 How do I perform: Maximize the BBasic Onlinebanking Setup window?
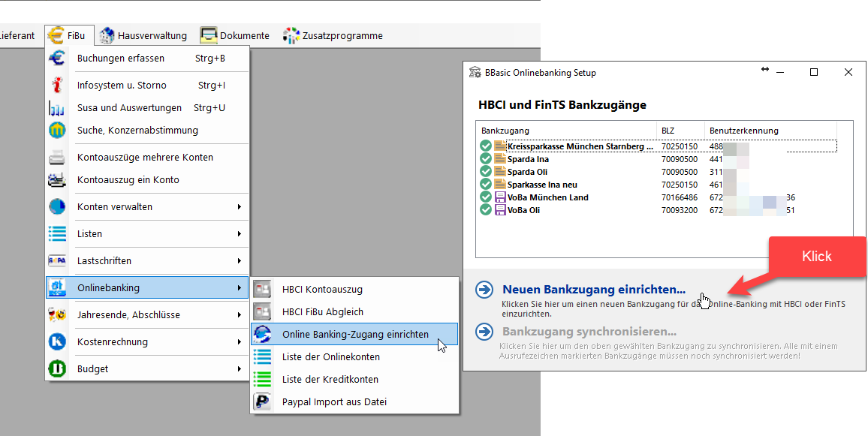pyautogui.click(x=814, y=73)
